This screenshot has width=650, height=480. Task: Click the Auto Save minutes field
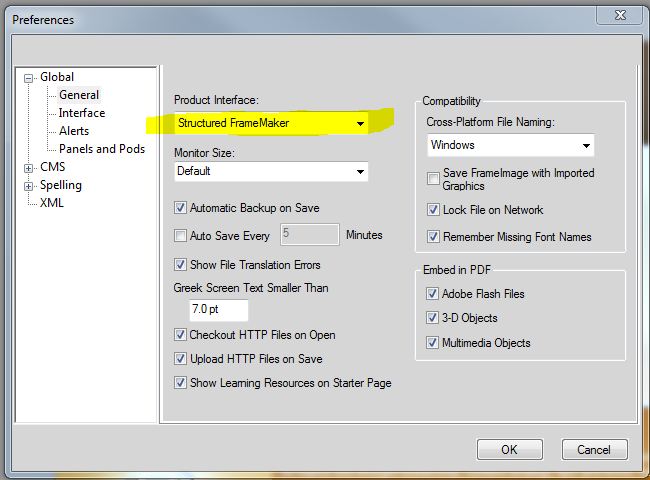310,234
